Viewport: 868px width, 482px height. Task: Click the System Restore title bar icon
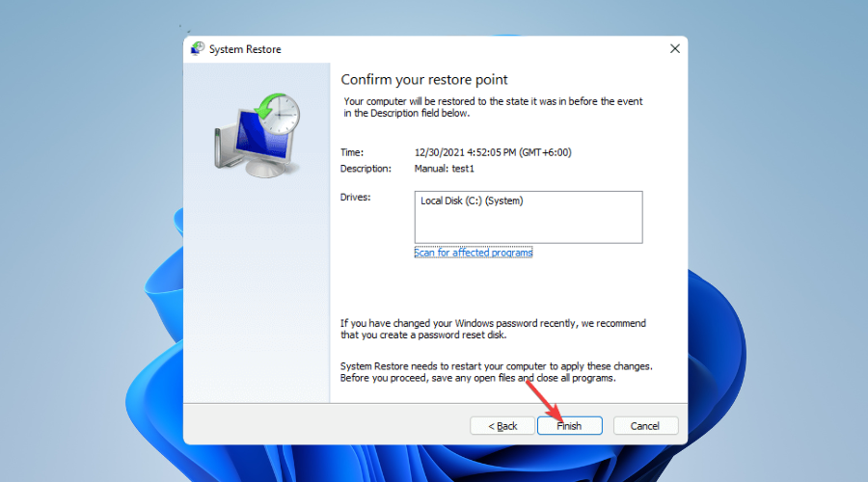click(x=197, y=49)
